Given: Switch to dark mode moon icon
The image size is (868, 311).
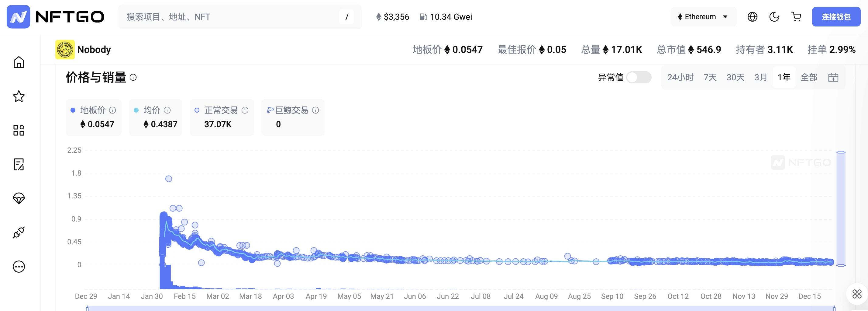Looking at the screenshot, I should tap(774, 17).
